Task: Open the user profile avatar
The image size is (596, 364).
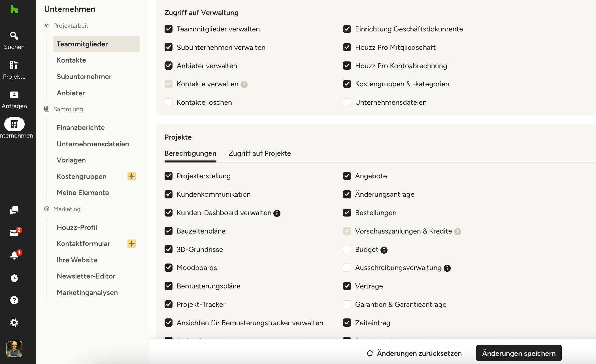Action: 14,349
